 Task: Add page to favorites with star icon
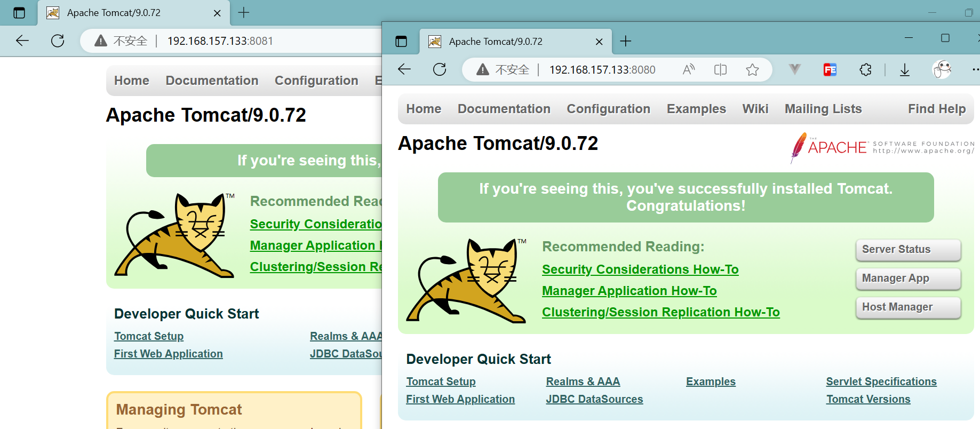click(752, 69)
